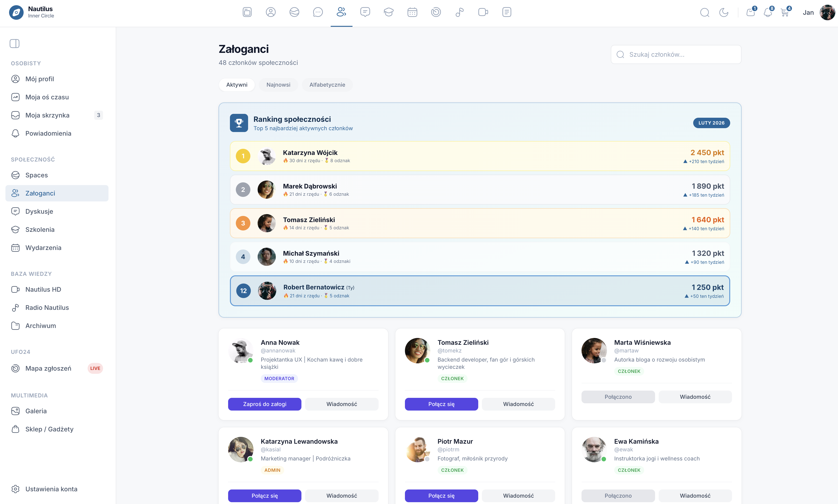This screenshot has height=504, width=838.
Task: Open radar map icon in top navigation
Action: click(x=436, y=12)
